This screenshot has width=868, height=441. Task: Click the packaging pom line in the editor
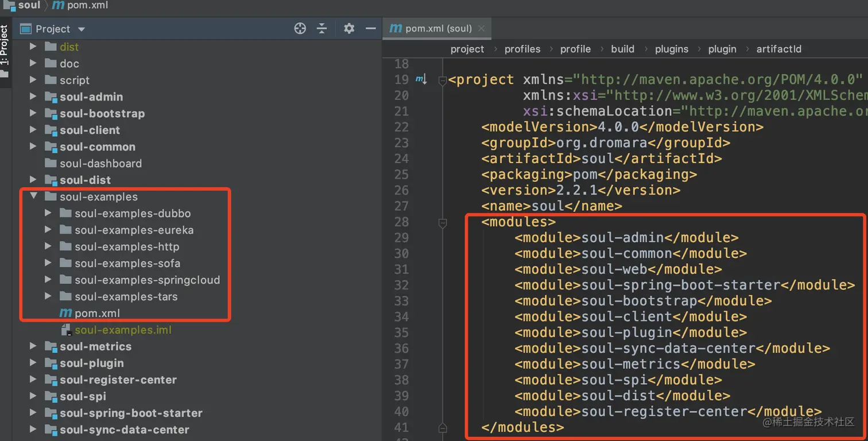click(x=589, y=175)
